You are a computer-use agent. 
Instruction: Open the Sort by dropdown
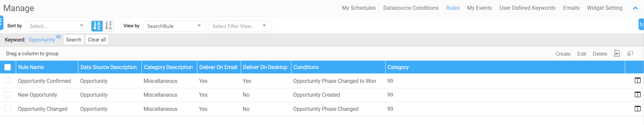(57, 26)
